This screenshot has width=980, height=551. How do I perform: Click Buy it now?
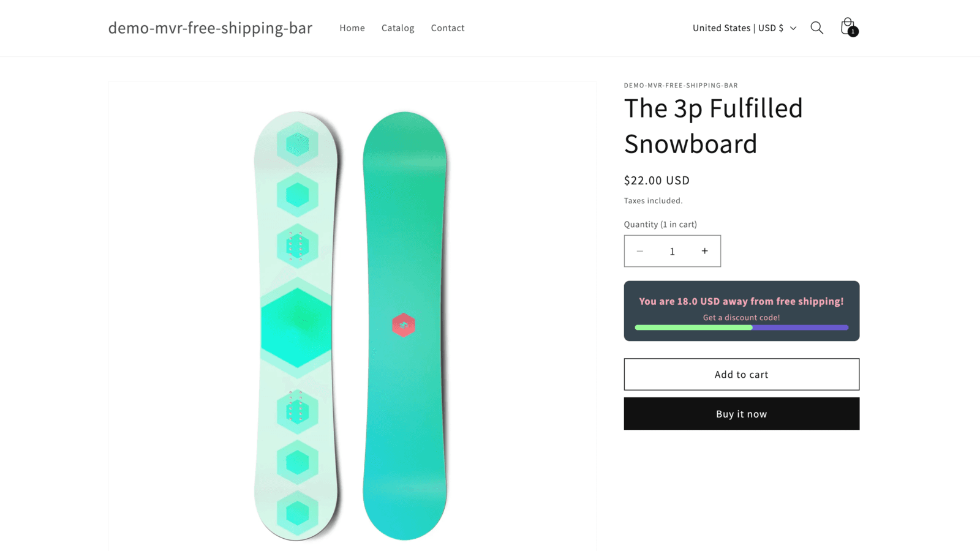pos(741,413)
